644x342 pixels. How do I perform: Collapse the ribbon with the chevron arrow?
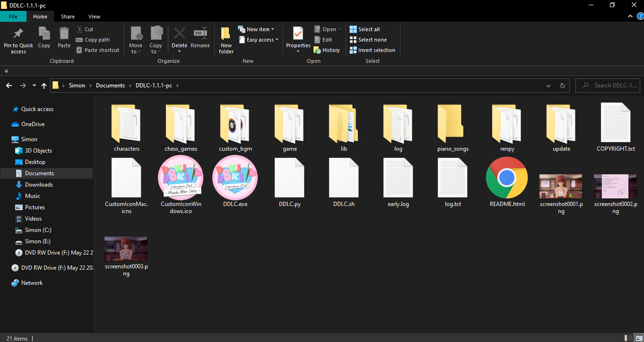point(630,16)
